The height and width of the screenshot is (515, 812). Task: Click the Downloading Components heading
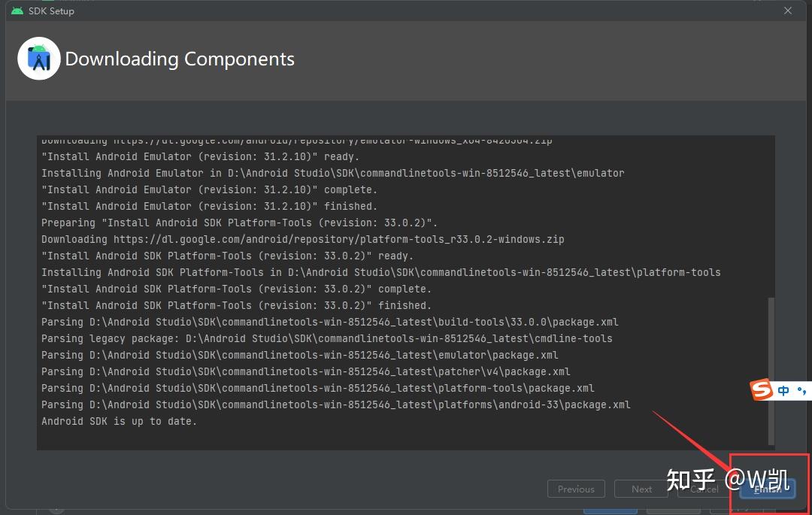pos(180,59)
